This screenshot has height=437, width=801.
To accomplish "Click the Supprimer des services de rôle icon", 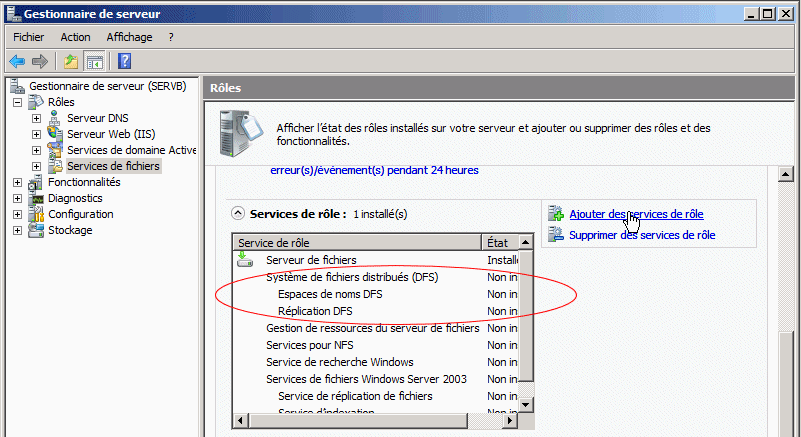I will click(x=556, y=234).
